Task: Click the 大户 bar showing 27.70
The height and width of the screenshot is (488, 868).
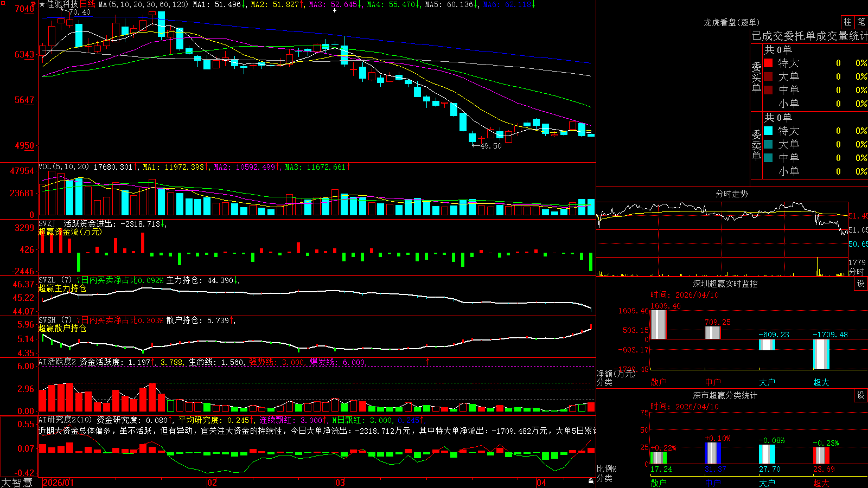Action: pos(767,454)
